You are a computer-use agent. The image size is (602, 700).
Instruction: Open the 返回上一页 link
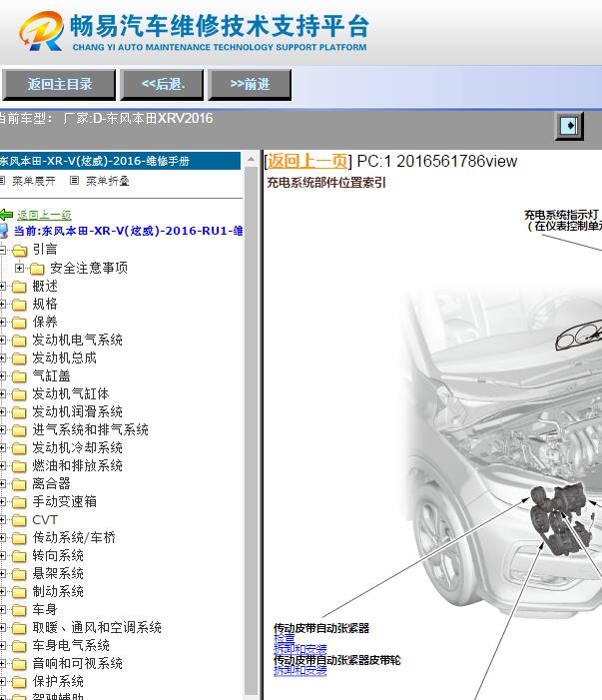[307, 161]
